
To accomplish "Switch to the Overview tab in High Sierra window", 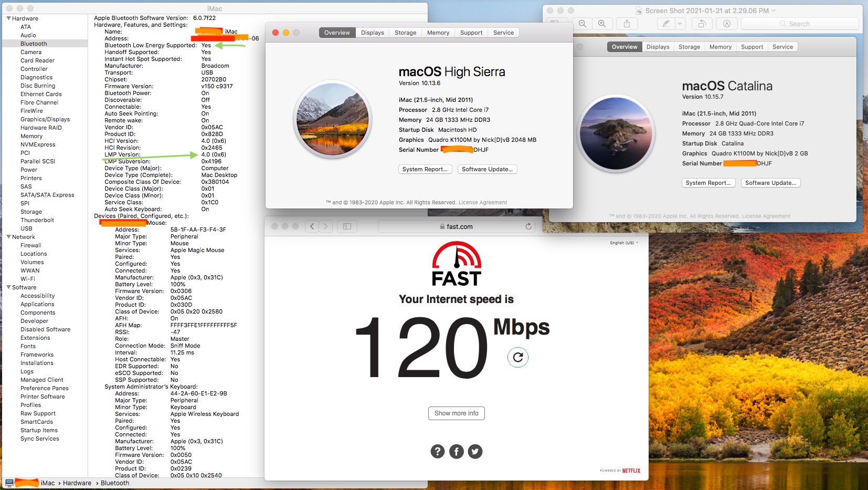I will [337, 33].
